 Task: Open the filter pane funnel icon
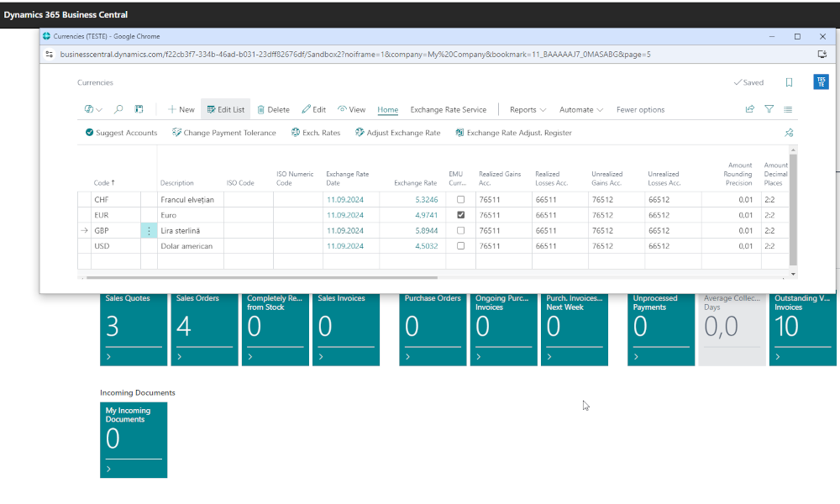(x=769, y=109)
